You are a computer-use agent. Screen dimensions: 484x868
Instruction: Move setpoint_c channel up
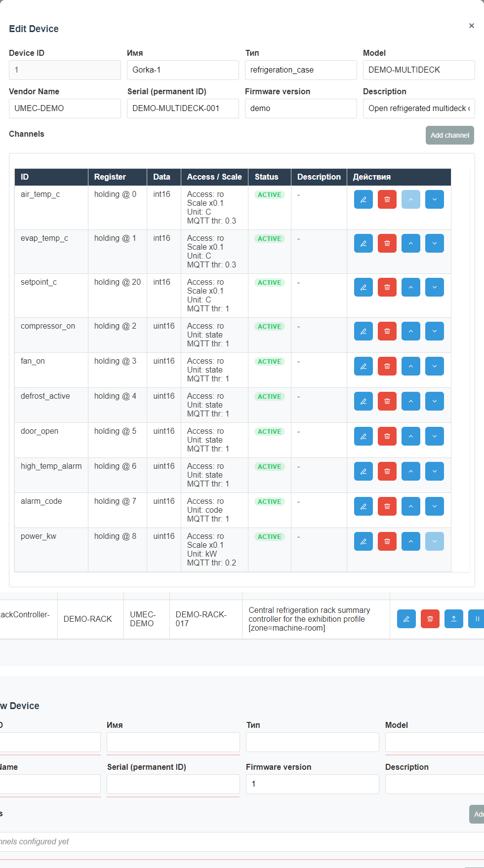(410, 287)
